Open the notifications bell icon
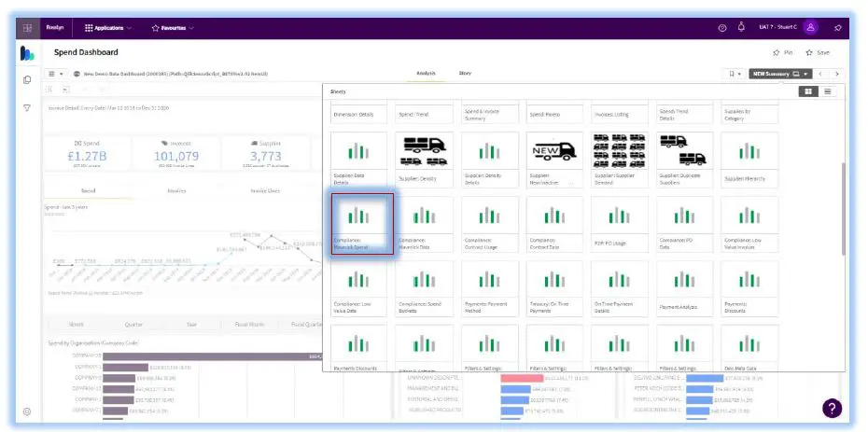The height and width of the screenshot is (432, 868). coord(741,27)
